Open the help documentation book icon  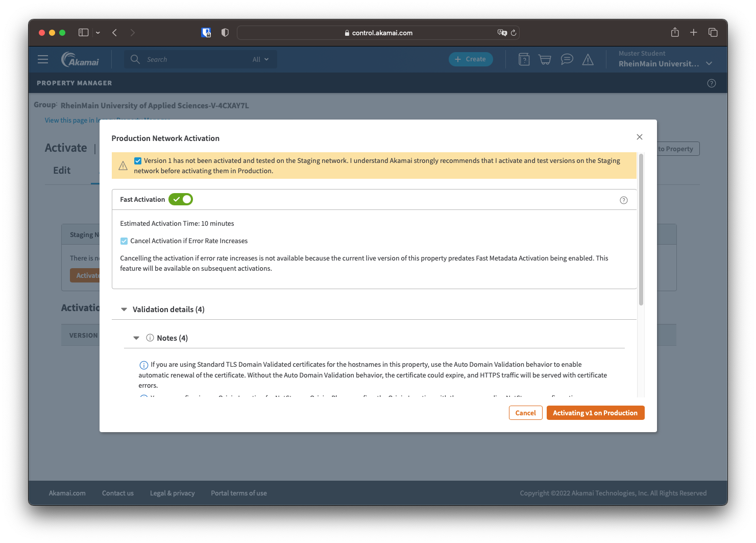point(524,59)
